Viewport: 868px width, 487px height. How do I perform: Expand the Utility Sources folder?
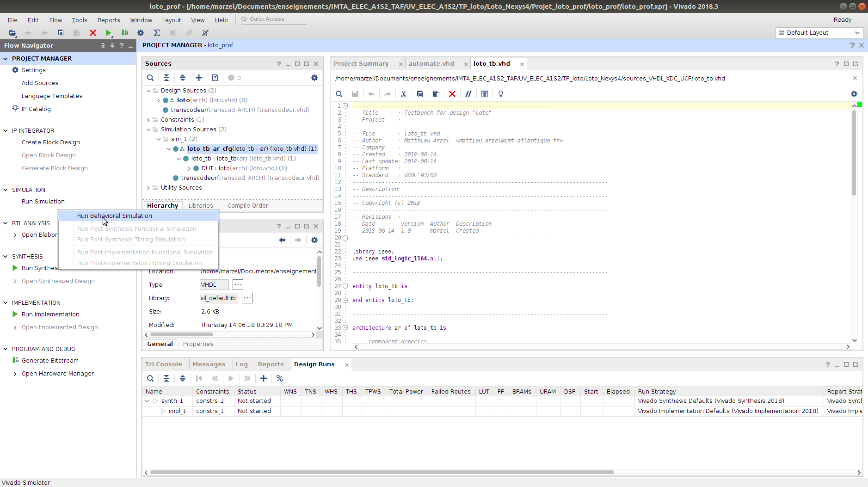(x=148, y=188)
